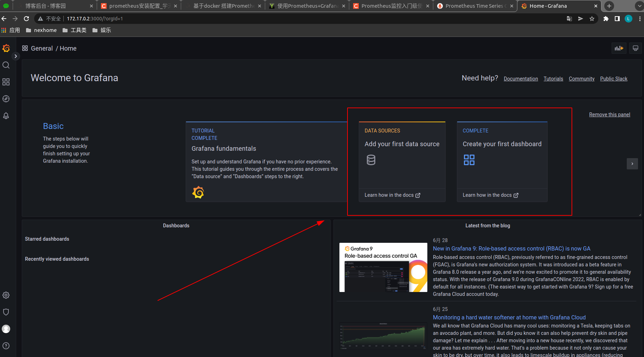This screenshot has height=357, width=644.
Task: Click the address bar URL
Action: 95,19
